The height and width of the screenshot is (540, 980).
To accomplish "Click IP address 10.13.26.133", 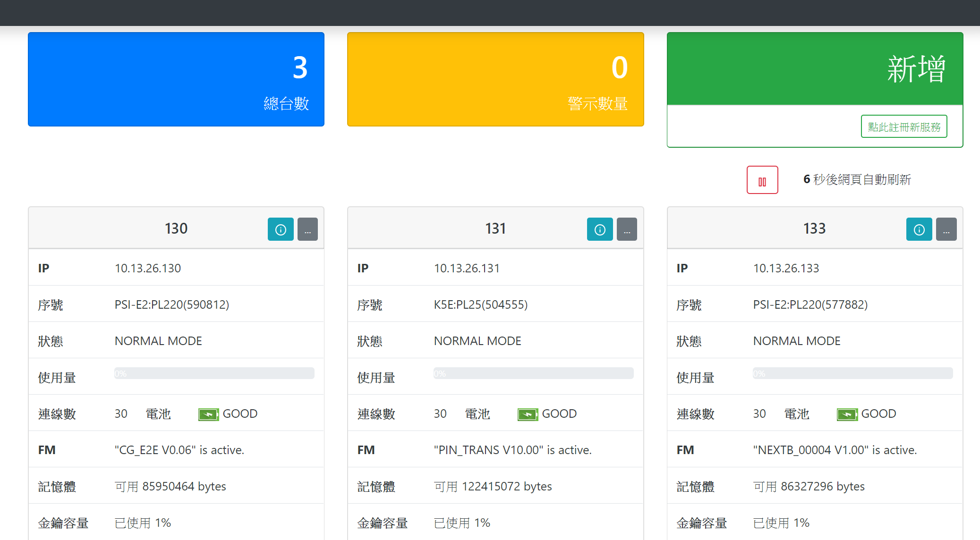I will 786,268.
